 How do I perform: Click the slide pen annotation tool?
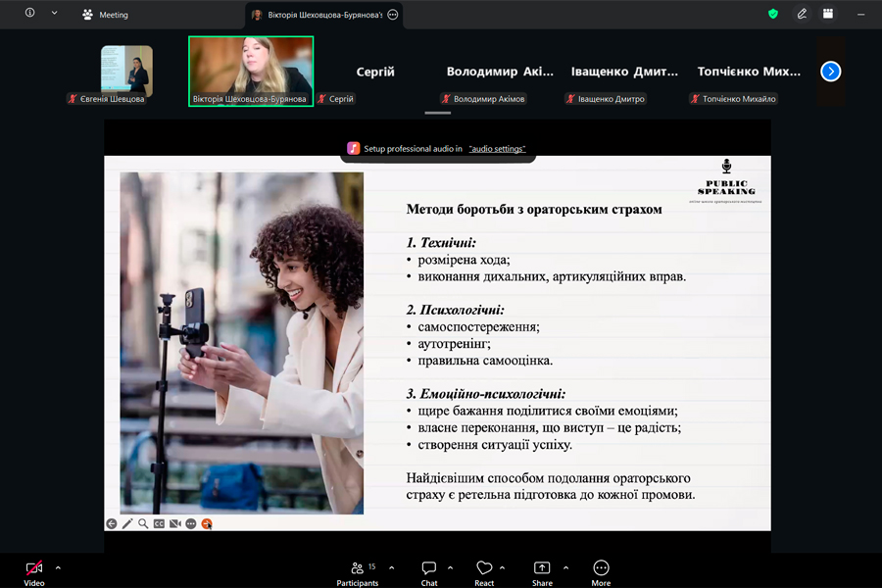click(127, 523)
